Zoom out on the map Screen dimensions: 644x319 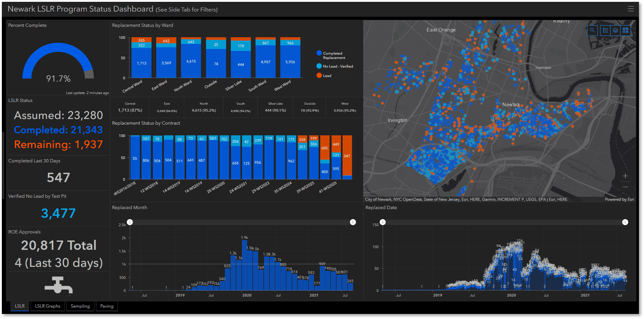625,187
